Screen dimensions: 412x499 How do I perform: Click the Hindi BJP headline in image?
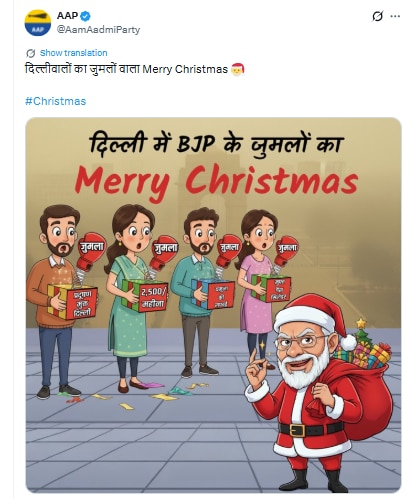(214, 144)
